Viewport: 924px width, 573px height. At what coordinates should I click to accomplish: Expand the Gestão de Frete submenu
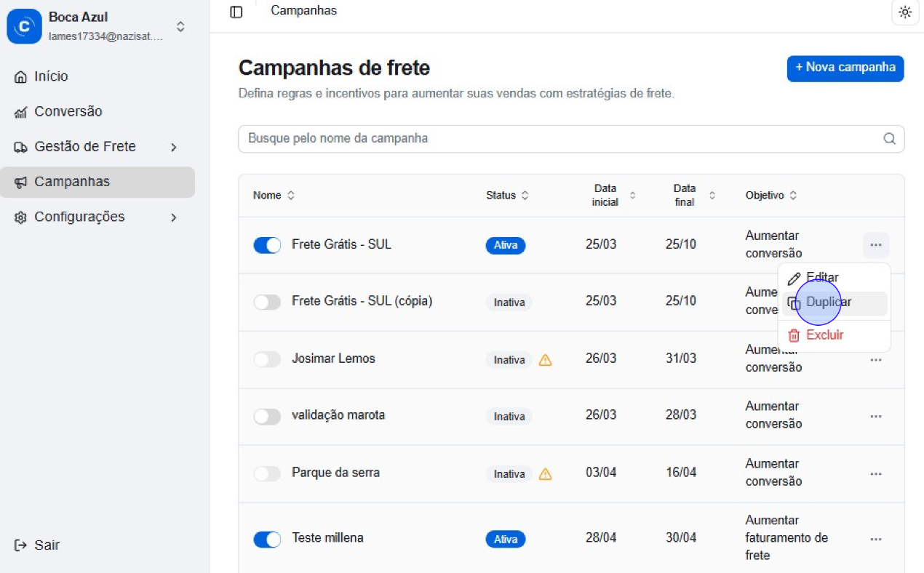pyautogui.click(x=173, y=148)
